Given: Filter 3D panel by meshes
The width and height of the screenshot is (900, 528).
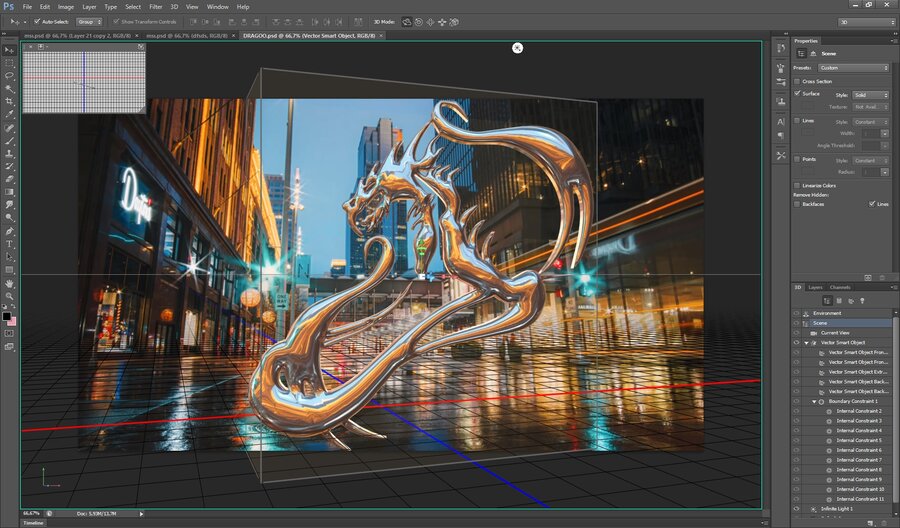Looking at the screenshot, I should tap(839, 300).
